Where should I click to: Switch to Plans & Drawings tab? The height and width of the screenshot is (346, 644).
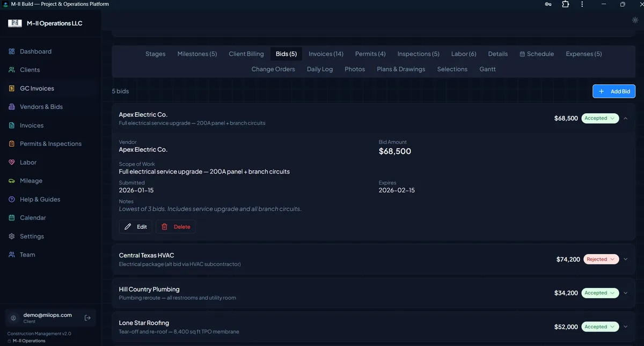pyautogui.click(x=401, y=69)
